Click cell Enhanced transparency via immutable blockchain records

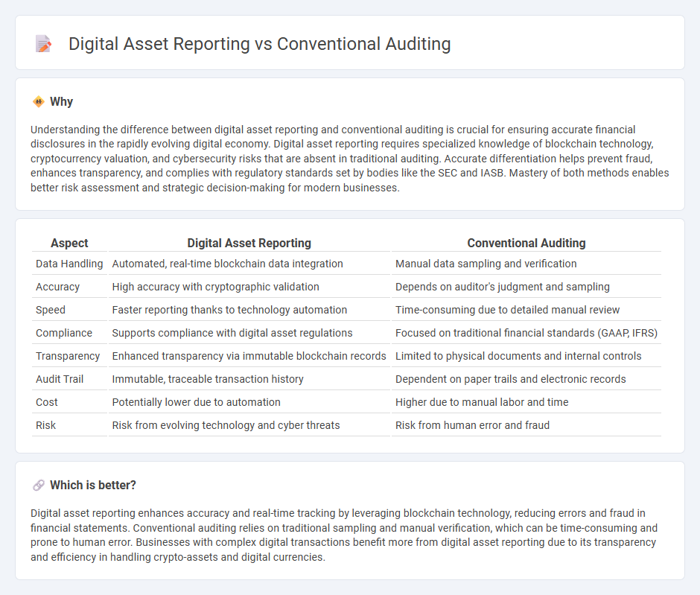point(249,356)
